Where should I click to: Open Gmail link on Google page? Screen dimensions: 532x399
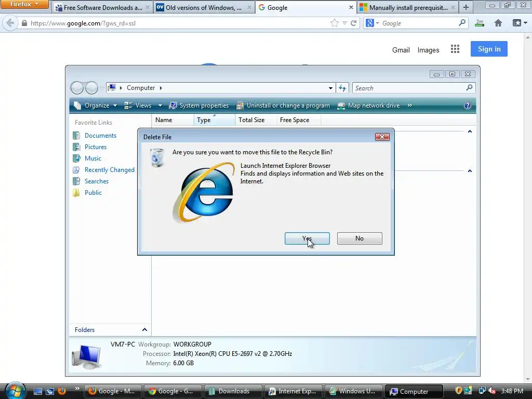[401, 50]
